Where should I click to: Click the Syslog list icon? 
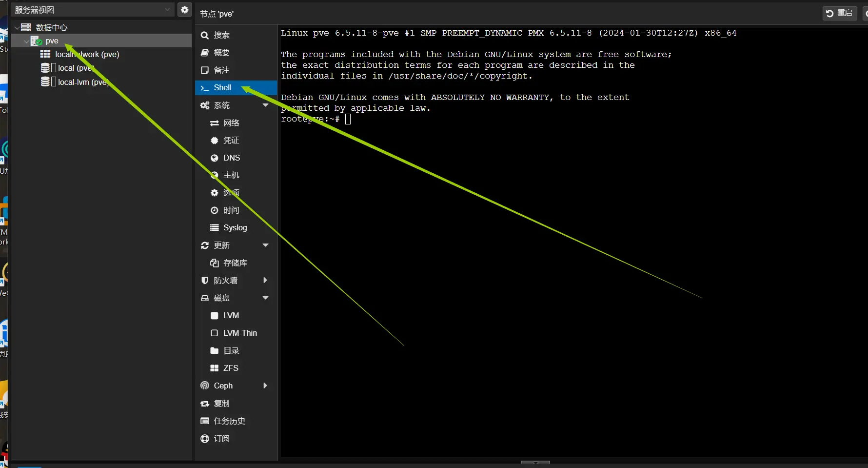214,227
